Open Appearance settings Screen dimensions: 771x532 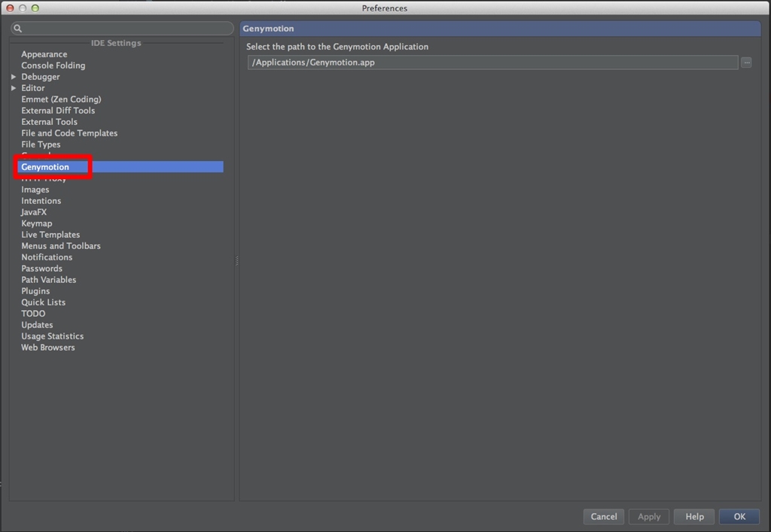(44, 54)
